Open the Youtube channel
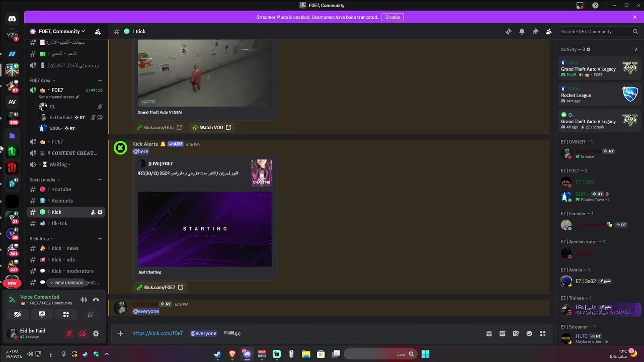The image size is (644, 362). coord(66,190)
